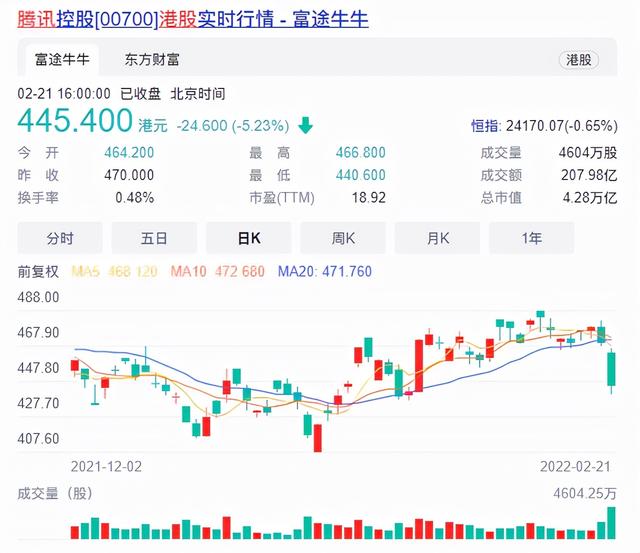Click the 已收盘 market status text
The height and width of the screenshot is (553, 640).
pyautogui.click(x=140, y=94)
